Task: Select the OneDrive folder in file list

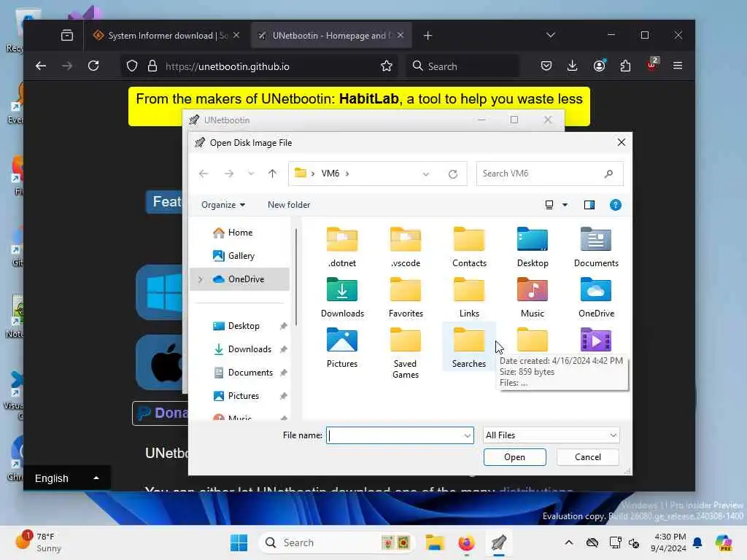Action: pos(596,297)
